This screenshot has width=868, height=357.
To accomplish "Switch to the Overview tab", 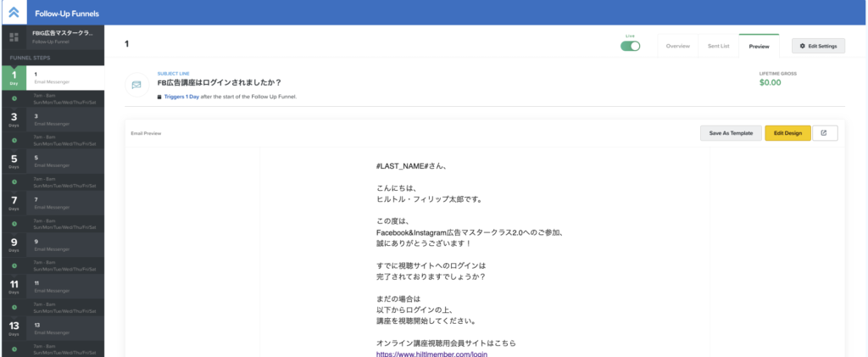I will click(677, 46).
